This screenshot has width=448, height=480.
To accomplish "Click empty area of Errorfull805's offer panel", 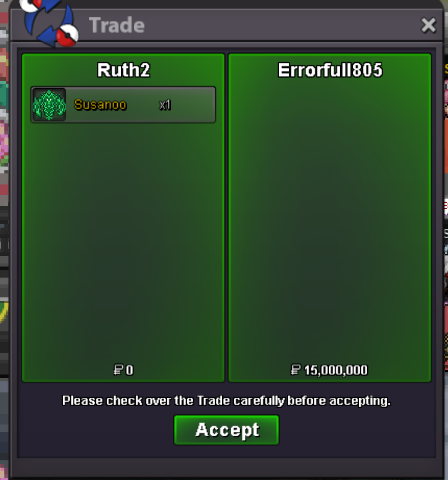I will click(330, 220).
